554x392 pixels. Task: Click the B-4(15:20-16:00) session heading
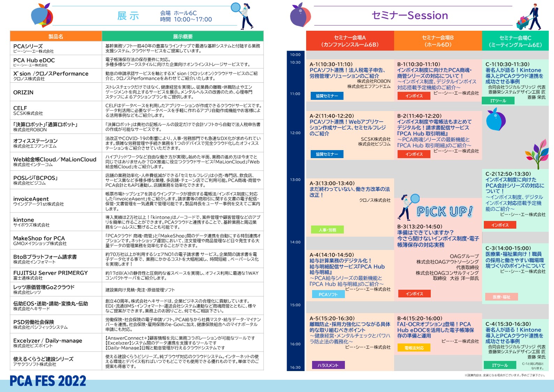pyautogui.click(x=420, y=318)
